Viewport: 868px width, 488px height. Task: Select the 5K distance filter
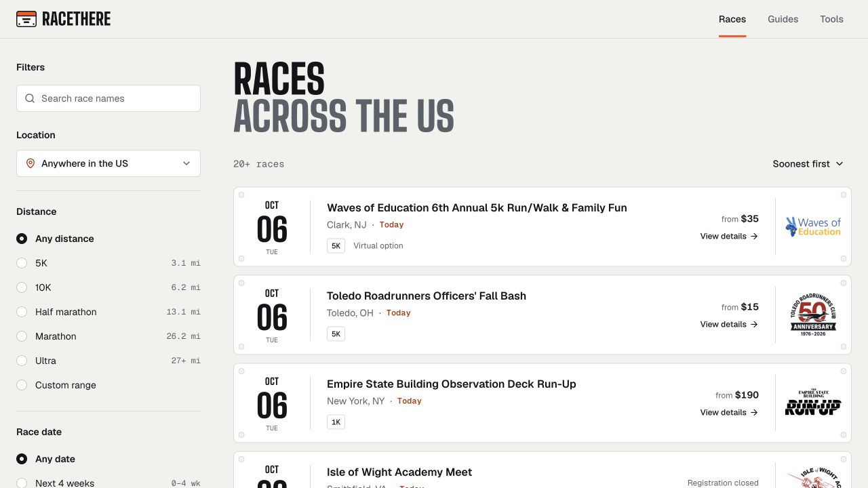point(22,263)
